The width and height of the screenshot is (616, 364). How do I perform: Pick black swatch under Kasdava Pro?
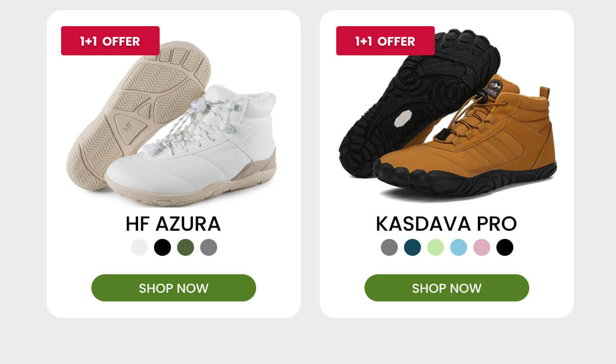click(505, 247)
